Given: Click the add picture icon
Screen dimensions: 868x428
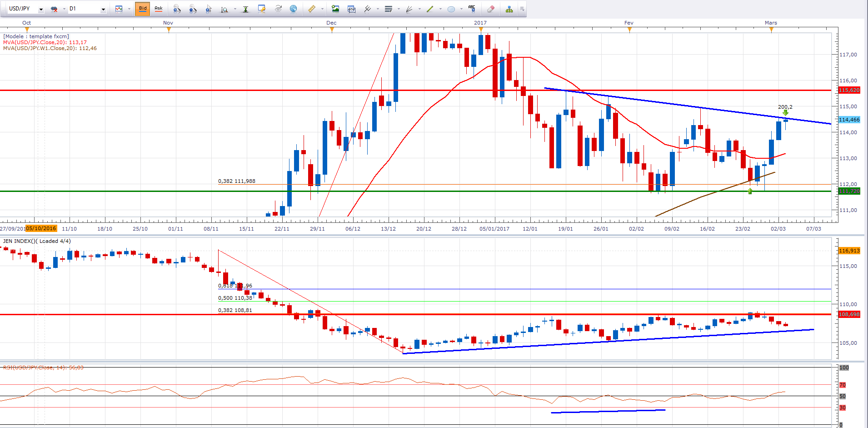Looking at the screenshot, I should pyautogui.click(x=335, y=9).
